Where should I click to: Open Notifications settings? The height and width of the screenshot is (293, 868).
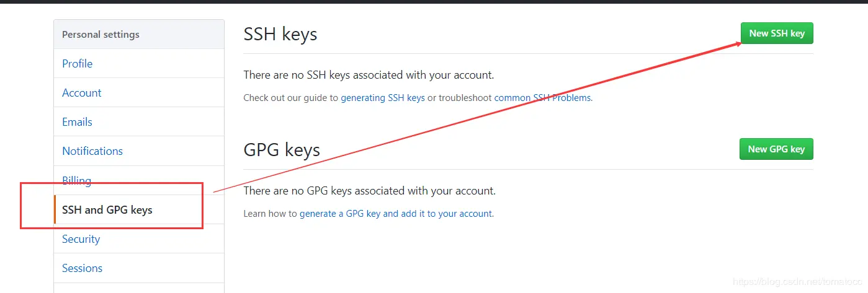pyautogui.click(x=92, y=151)
